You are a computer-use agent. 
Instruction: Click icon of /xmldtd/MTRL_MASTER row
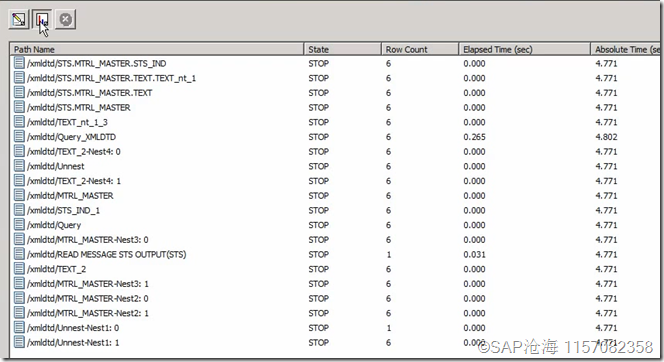coord(19,195)
